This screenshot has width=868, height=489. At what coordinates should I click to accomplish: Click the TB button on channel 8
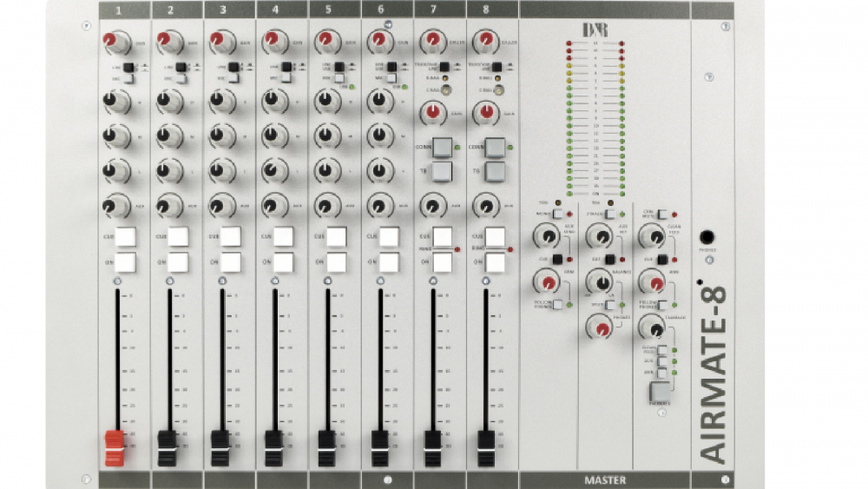click(495, 171)
